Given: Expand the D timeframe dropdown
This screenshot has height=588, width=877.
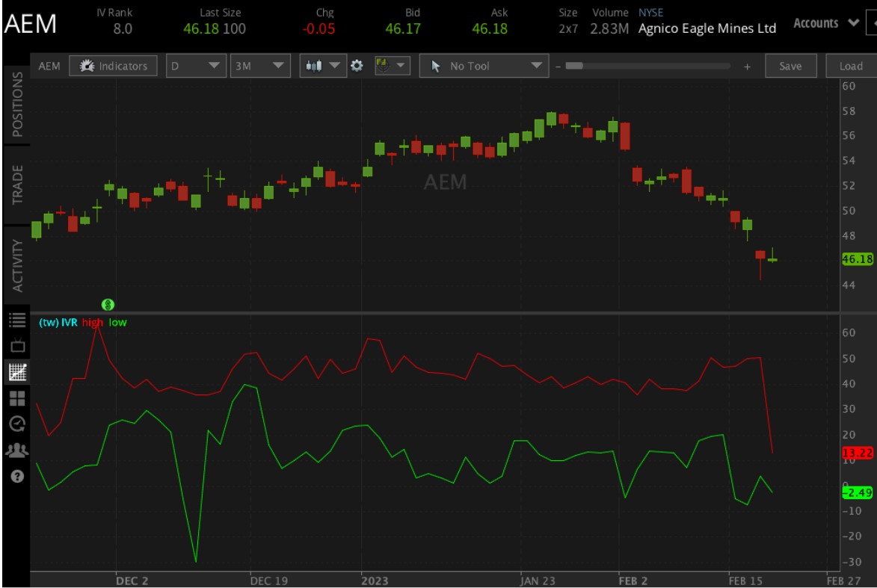Looking at the screenshot, I should click(x=196, y=66).
